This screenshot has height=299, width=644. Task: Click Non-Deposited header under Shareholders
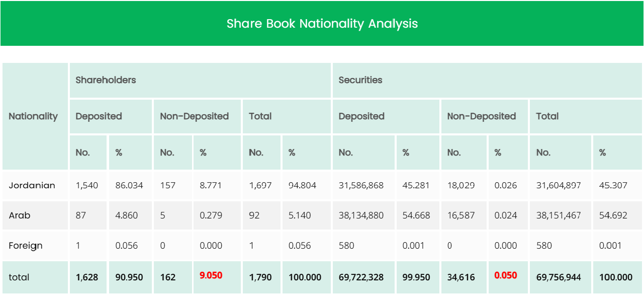pyautogui.click(x=194, y=116)
